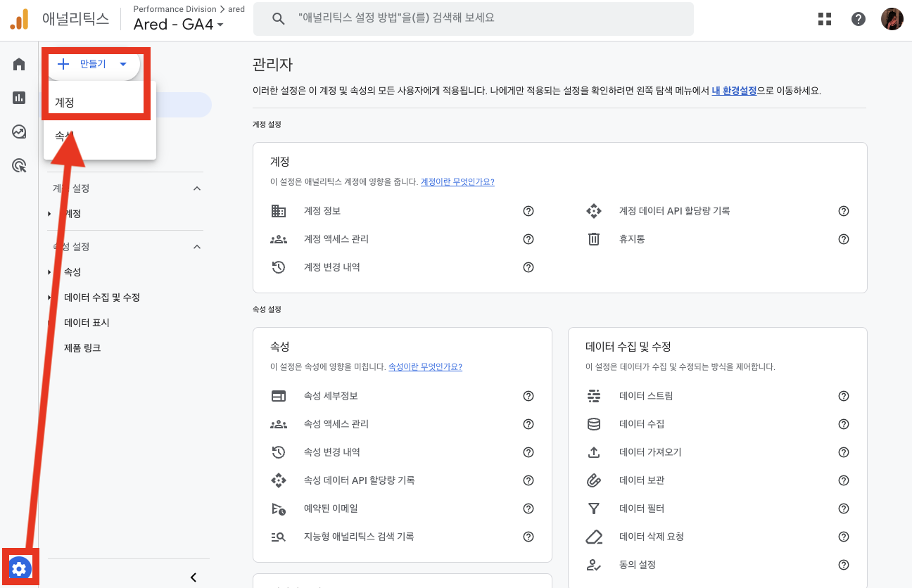Open Google apps grid icon
912x588 pixels.
(x=825, y=19)
